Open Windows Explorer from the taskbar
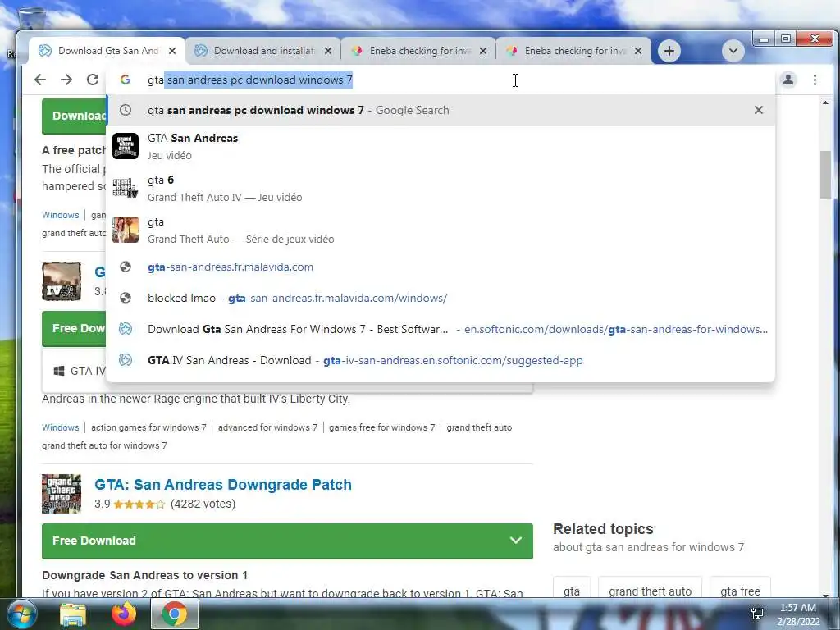 (x=73, y=614)
